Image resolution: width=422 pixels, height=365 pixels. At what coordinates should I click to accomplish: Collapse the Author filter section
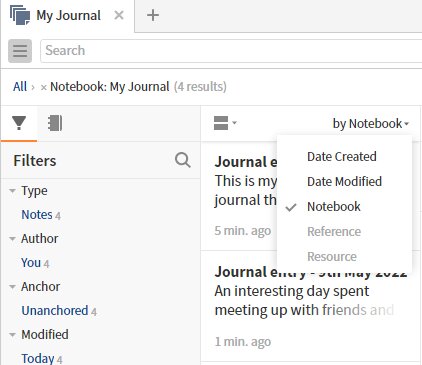[x=12, y=239]
